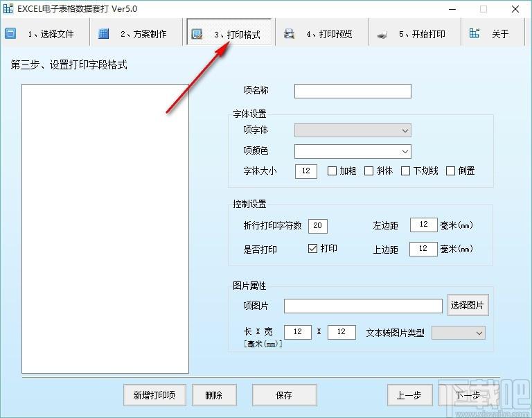
Task: Click the 上边距 input box
Action: (423, 249)
